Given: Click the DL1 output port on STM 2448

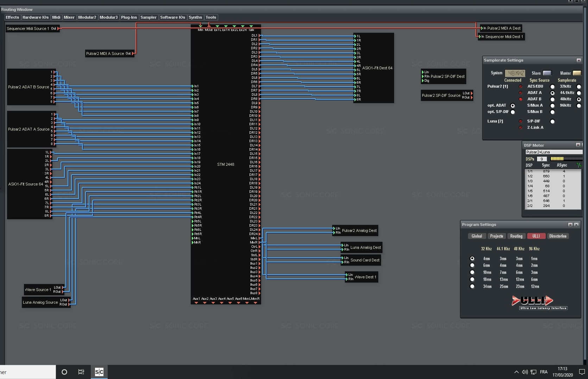Looking at the screenshot, I should (x=259, y=36).
